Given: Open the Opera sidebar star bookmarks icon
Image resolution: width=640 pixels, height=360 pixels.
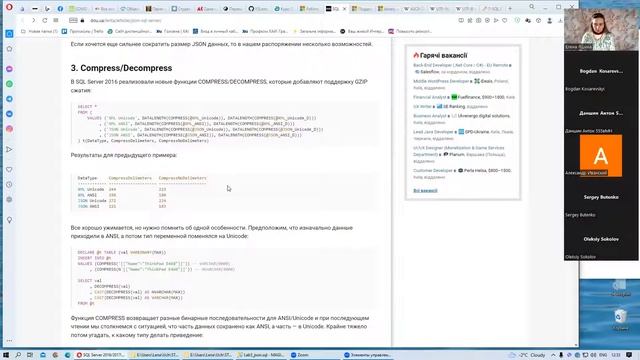Looking at the screenshot, I should click(9, 49).
